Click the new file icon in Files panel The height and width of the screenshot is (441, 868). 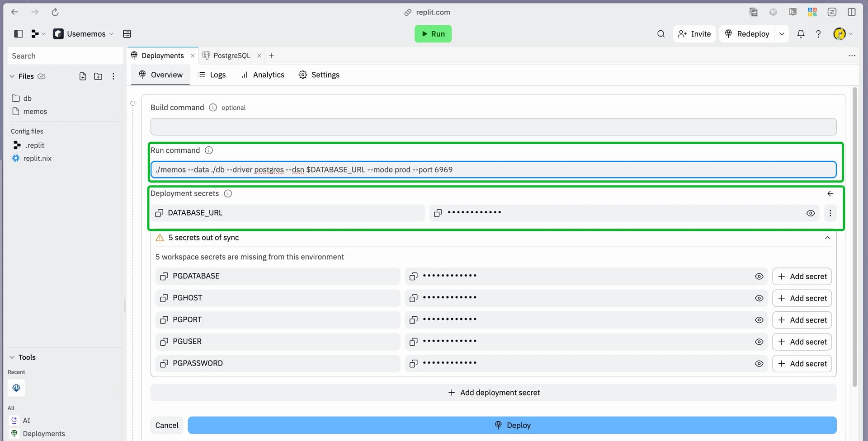point(83,76)
